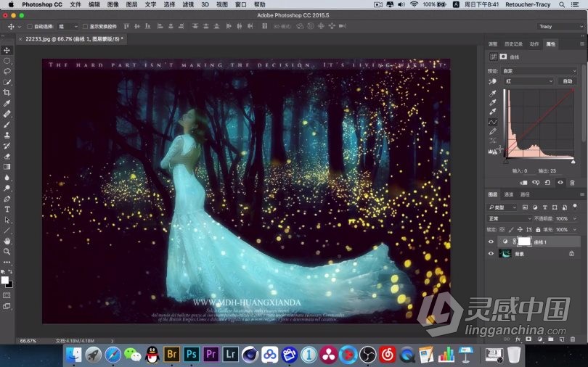This screenshot has height=367, width=588.
Task: Delete the adjustment layer from Properties panel
Action: [x=572, y=182]
